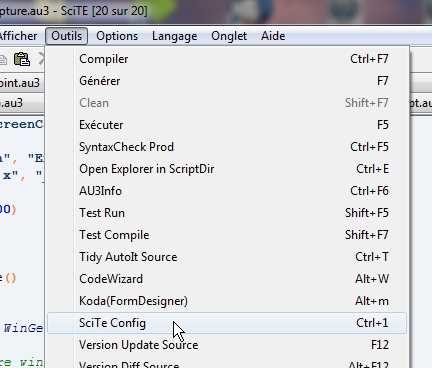Launch AU3Info from the menu
The width and height of the screenshot is (432, 368).
(227, 191)
